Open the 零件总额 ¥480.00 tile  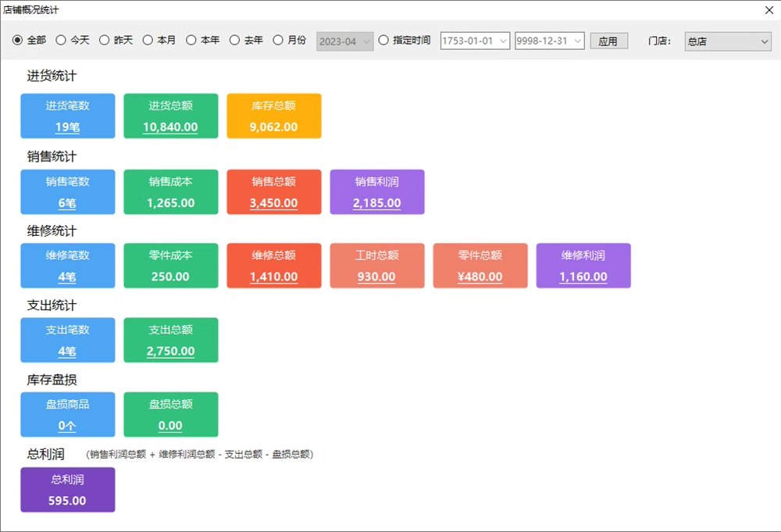(x=480, y=266)
